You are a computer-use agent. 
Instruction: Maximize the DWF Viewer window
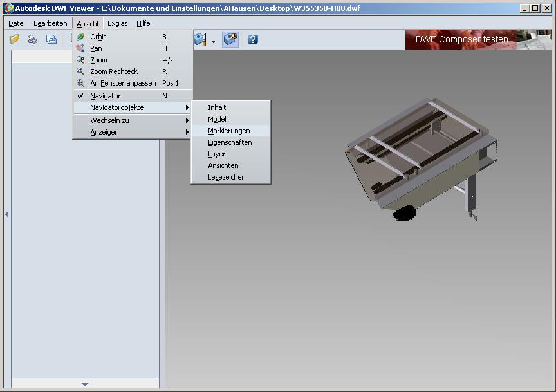535,8
